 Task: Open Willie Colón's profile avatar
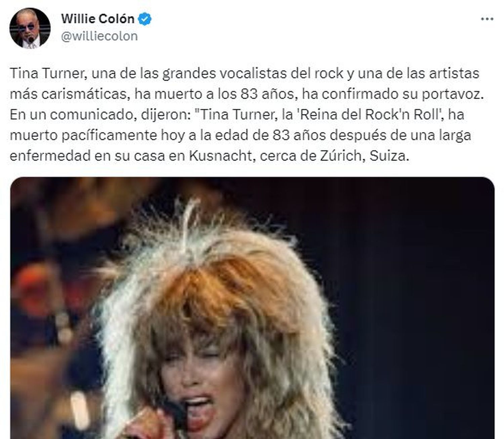point(30,28)
